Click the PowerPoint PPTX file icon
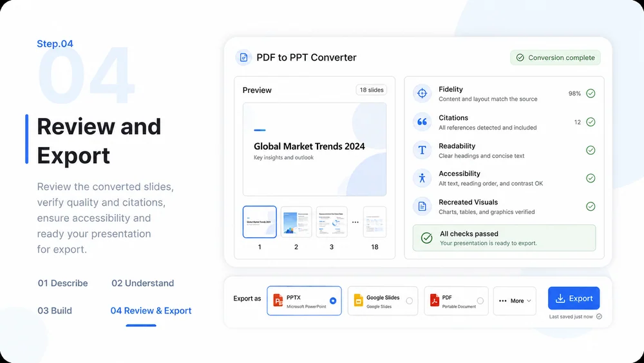 (278, 300)
